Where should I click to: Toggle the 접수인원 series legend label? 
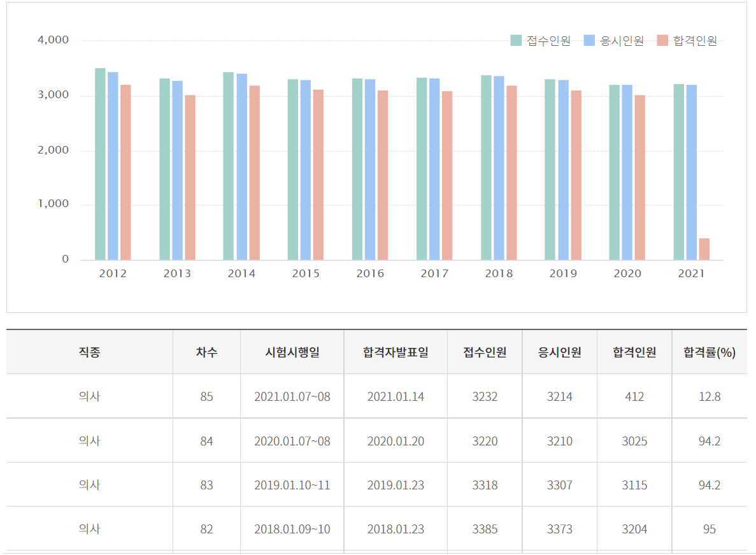point(548,41)
